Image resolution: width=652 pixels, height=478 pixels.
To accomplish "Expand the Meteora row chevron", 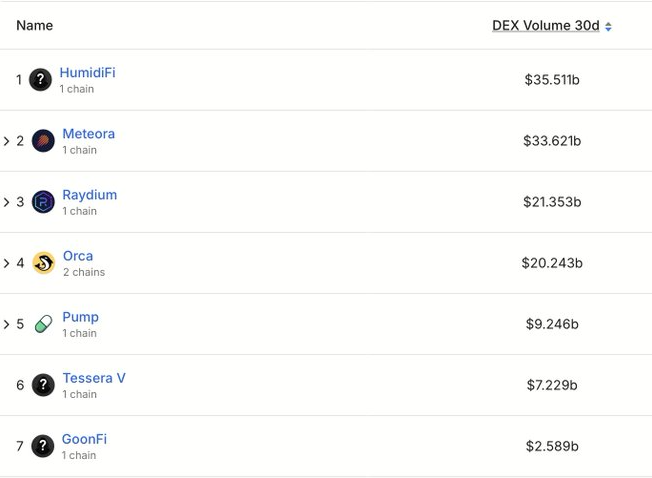I will click(7, 141).
